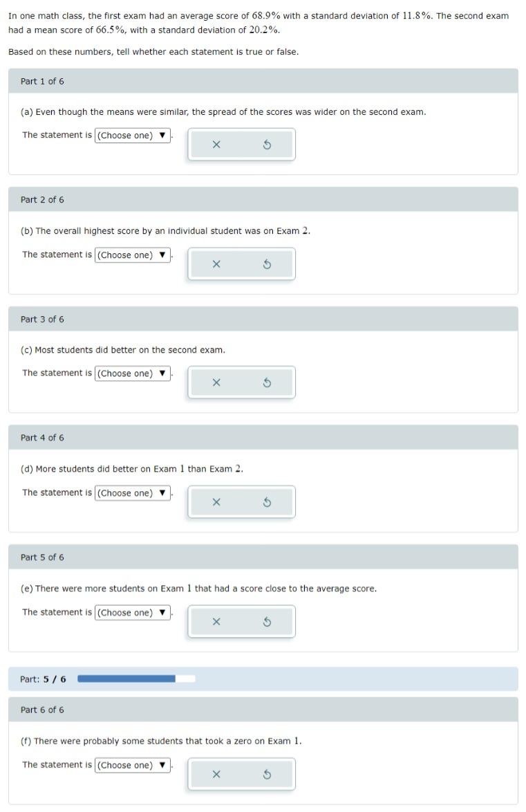The height and width of the screenshot is (812, 526).
Task: Open the Choose one dropdown for statement (e)
Action: click(131, 612)
